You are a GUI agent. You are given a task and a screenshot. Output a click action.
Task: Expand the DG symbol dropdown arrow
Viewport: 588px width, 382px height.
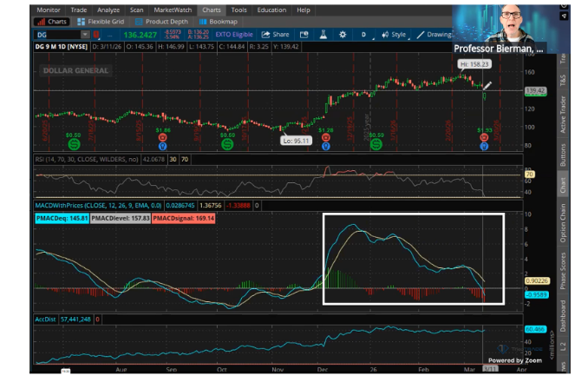(85, 35)
